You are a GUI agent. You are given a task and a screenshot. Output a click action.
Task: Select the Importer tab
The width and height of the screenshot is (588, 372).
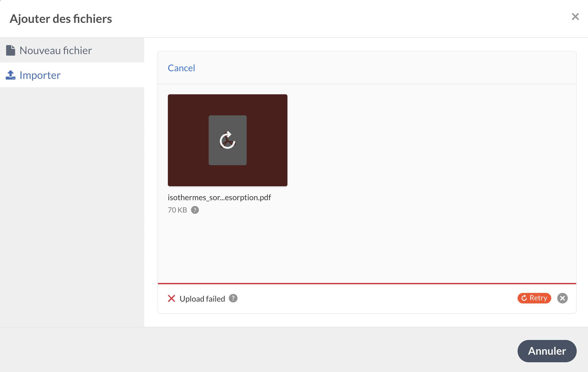(x=40, y=75)
